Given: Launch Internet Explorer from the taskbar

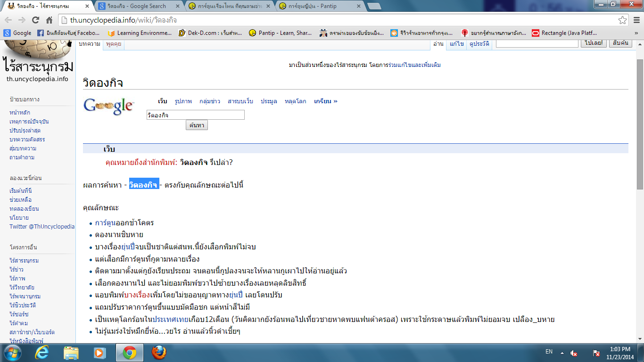Looking at the screenshot, I should click(x=42, y=352).
